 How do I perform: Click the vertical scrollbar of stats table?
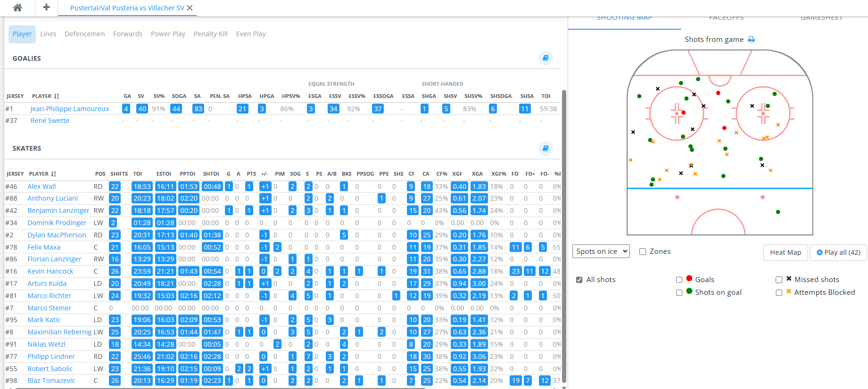click(x=564, y=235)
